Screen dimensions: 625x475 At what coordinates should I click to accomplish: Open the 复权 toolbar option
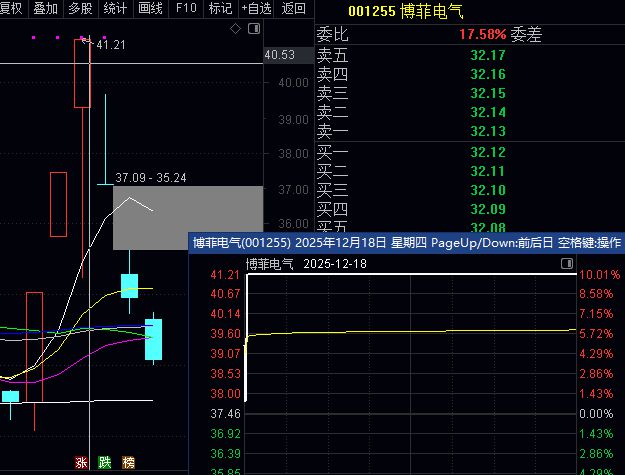(x=11, y=8)
